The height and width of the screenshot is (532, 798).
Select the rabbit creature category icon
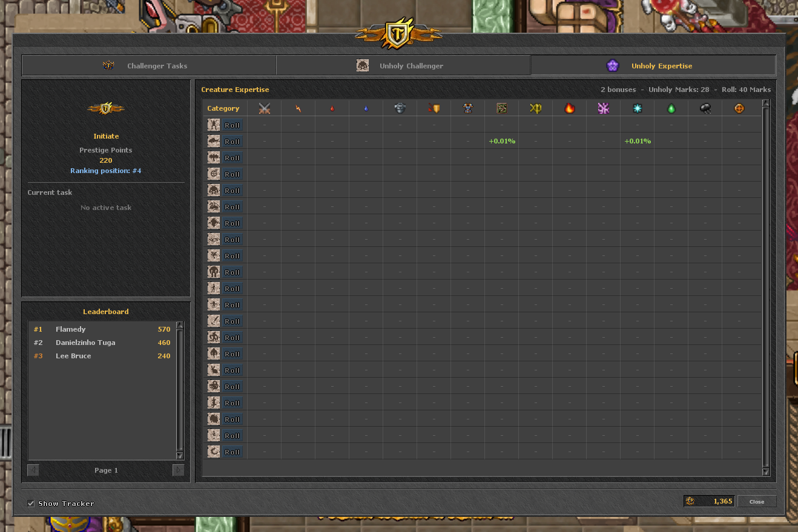click(x=214, y=370)
